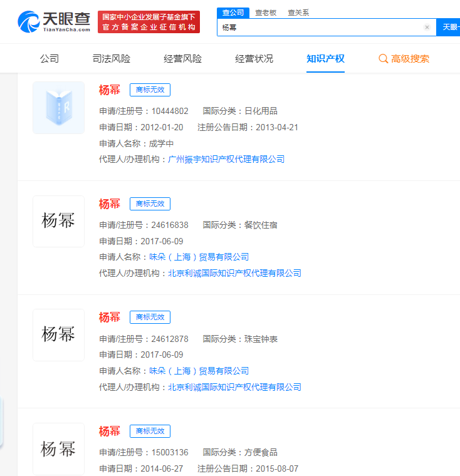
Task: Click registration number 24612878
Action: click(170, 339)
